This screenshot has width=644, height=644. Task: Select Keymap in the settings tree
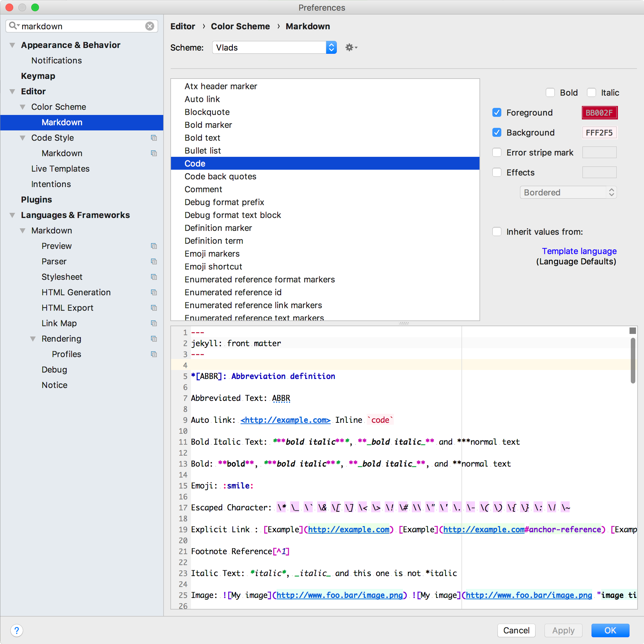click(38, 76)
